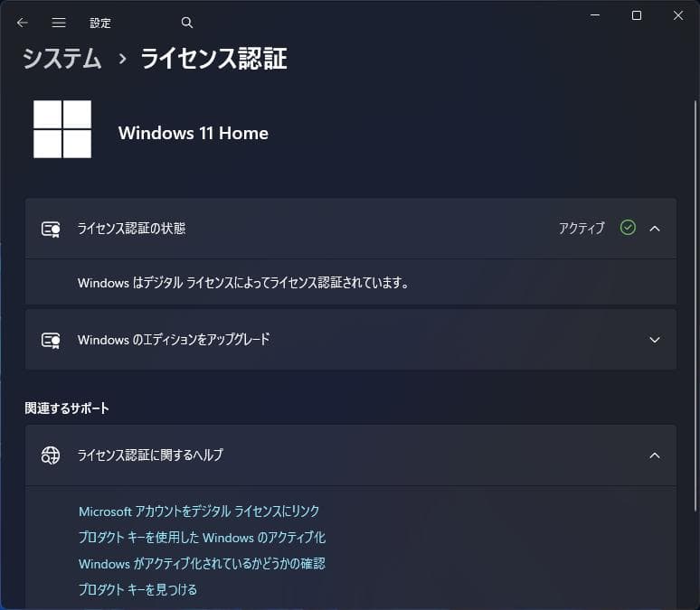This screenshot has width=700, height=610.
Task: Open プロダクト キーを見つける link
Action: tap(138, 589)
